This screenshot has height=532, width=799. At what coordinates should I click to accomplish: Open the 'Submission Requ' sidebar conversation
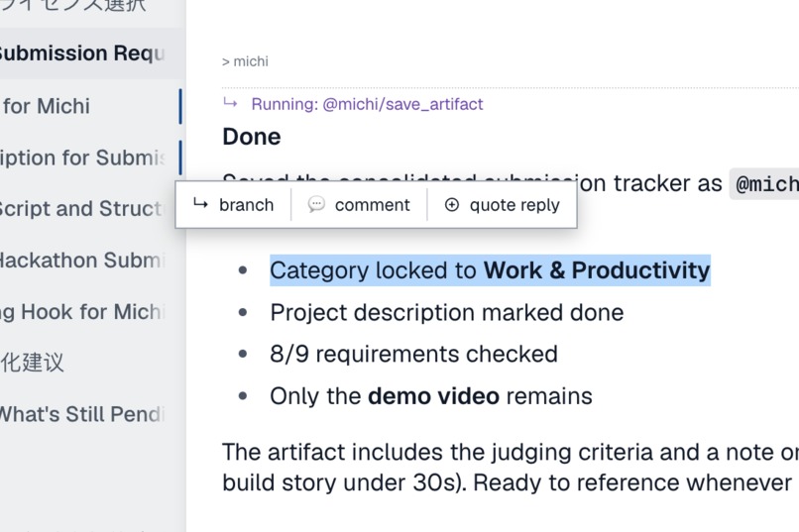tap(92, 53)
